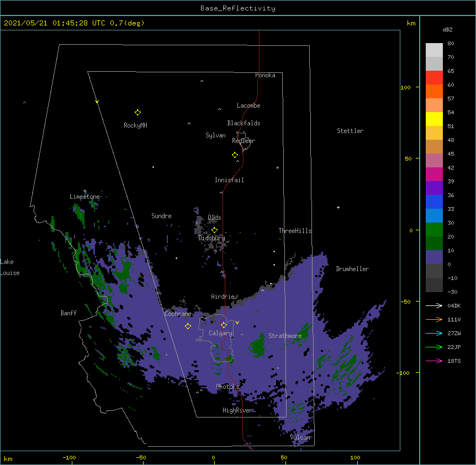The width and height of the screenshot is (476, 465).
Task: Click the white asterisk marker above the Limestone label
Action: [84, 191]
